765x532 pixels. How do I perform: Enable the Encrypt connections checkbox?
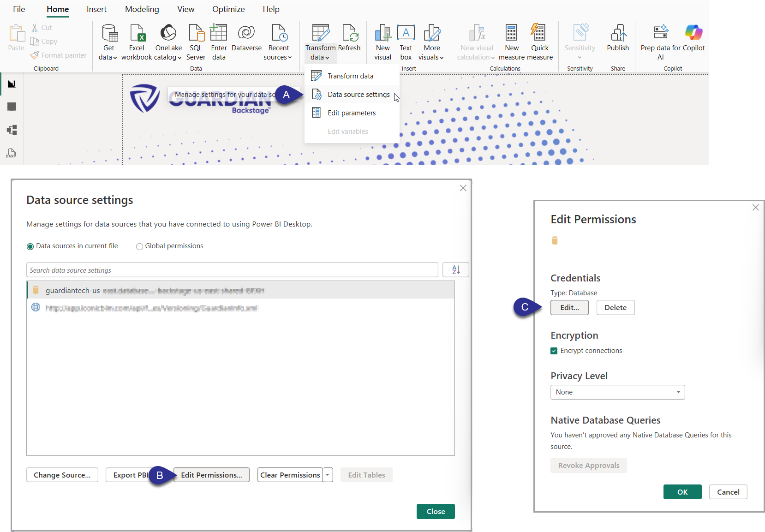tap(554, 351)
